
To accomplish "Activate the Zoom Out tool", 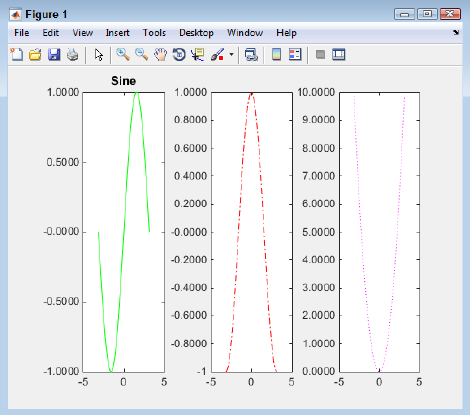I will (x=142, y=55).
